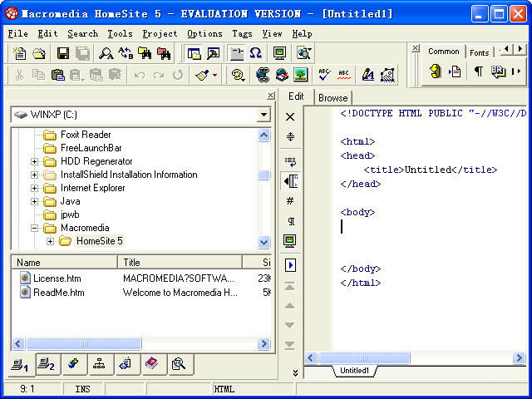Sort files by the Title column header
The height and width of the screenshot is (399, 532).
click(180, 263)
